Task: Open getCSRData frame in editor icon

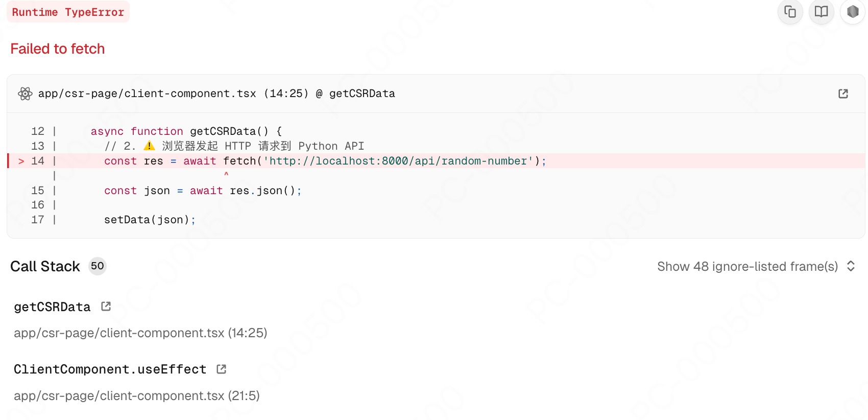Action: [x=106, y=307]
